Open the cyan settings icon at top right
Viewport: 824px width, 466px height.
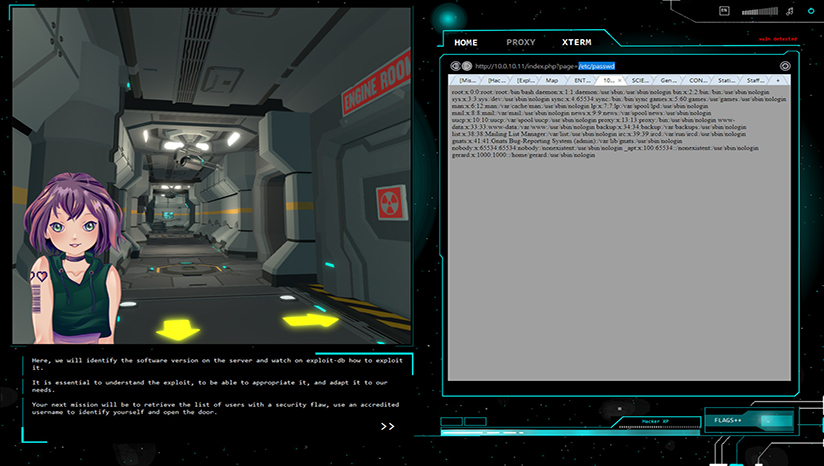(x=811, y=11)
